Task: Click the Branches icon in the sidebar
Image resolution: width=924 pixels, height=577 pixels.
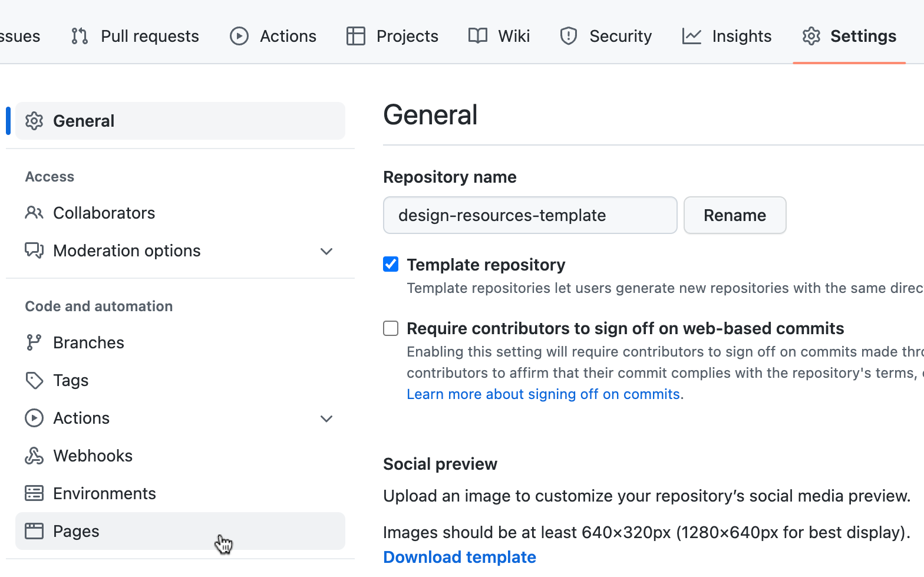Action: click(x=34, y=342)
